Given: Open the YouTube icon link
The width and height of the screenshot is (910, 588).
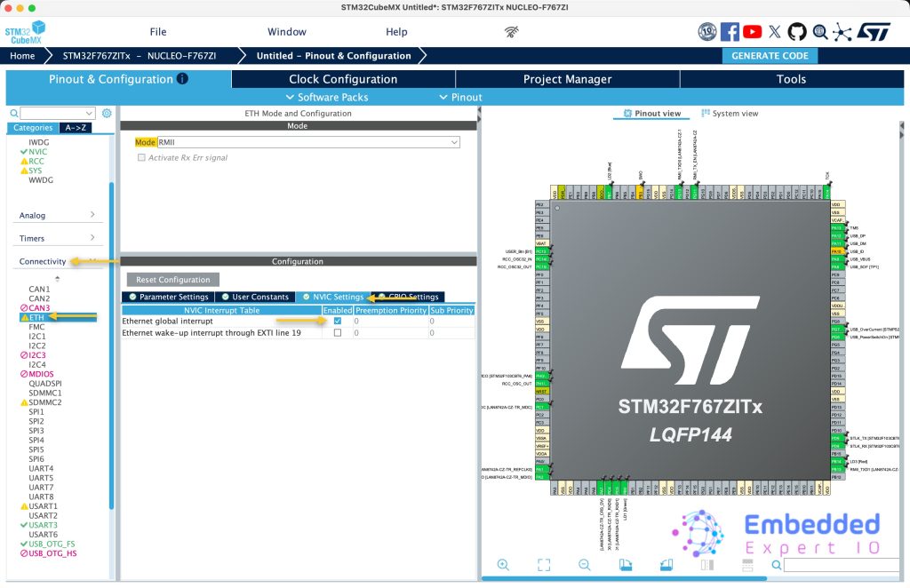Looking at the screenshot, I should [752, 32].
